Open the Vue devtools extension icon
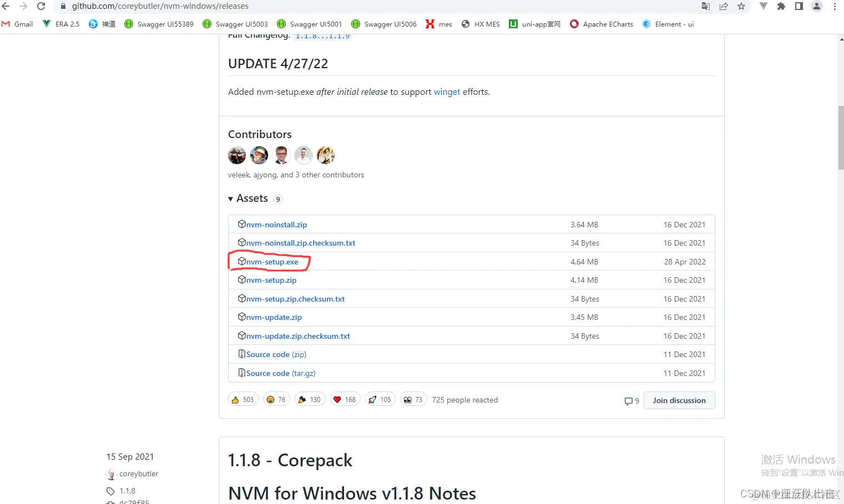Image resolution: width=844 pixels, height=504 pixels. (764, 6)
